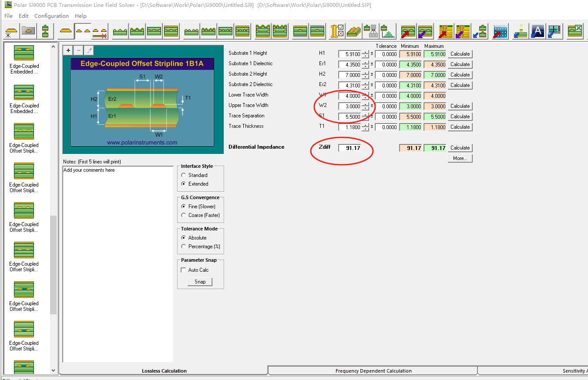Image resolution: width=588 pixels, height=380 pixels.
Task: Enable the Auto Calc checkbox
Action: [183, 270]
